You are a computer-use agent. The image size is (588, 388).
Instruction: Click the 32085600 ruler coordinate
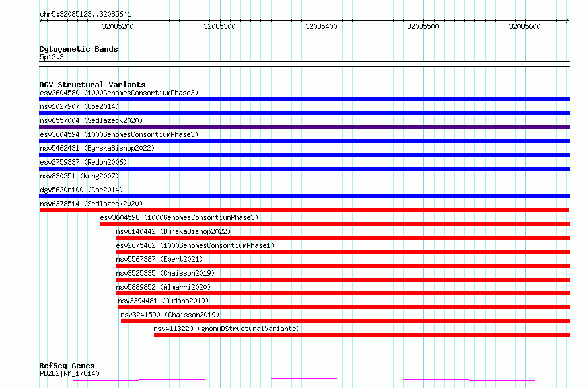(x=525, y=26)
